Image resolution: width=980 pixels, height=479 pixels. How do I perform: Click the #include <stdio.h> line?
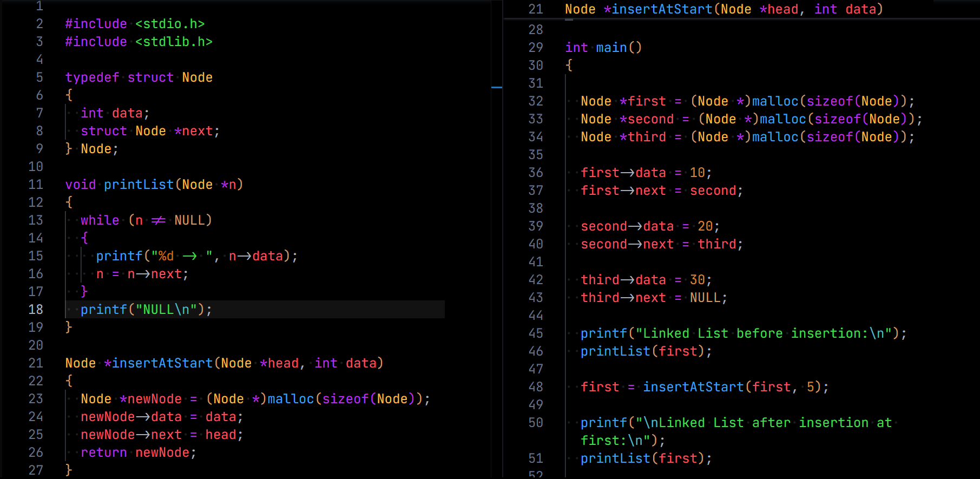point(135,24)
